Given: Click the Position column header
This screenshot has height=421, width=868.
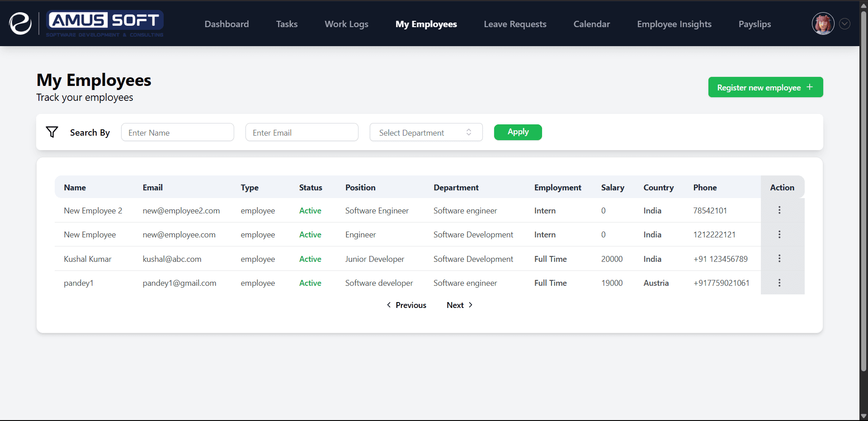Looking at the screenshot, I should pos(360,187).
